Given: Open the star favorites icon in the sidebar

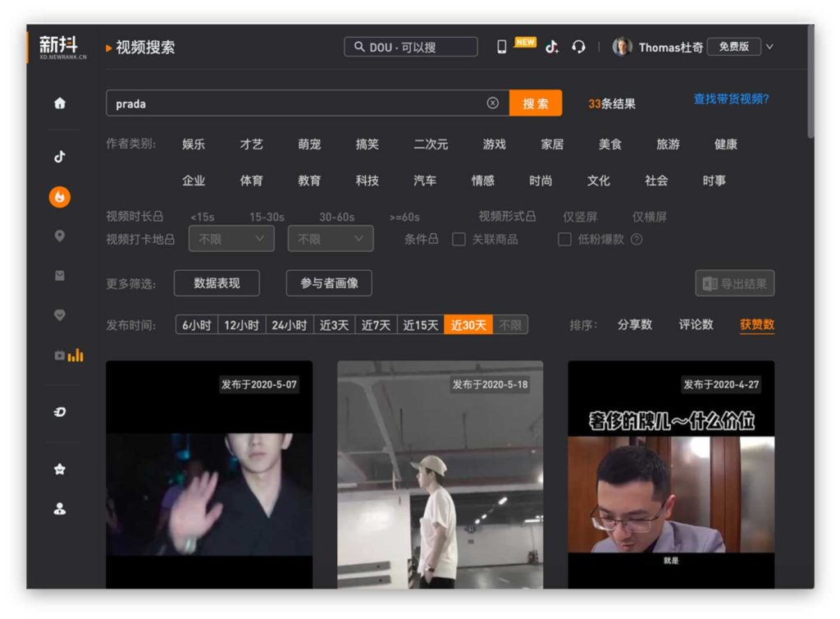Looking at the screenshot, I should click(x=59, y=470).
